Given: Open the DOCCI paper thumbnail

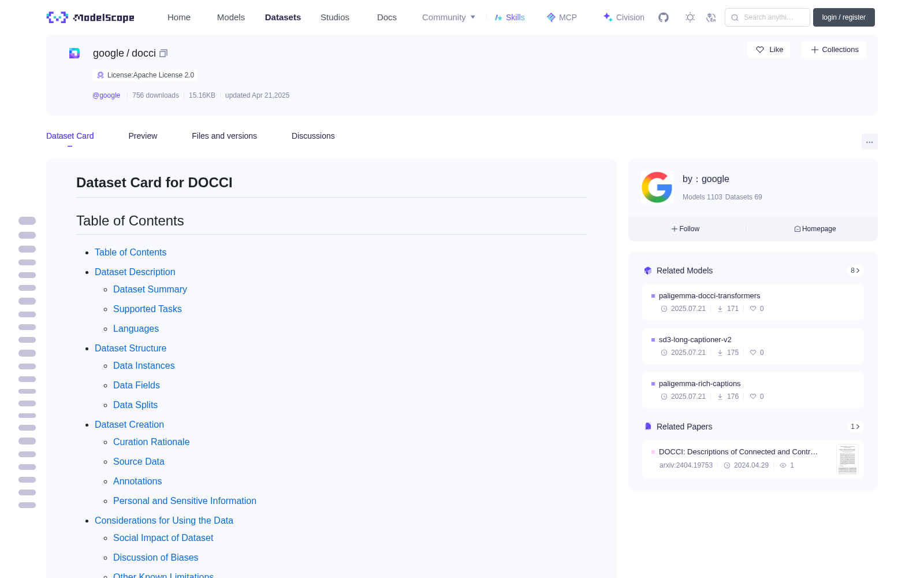Looking at the screenshot, I should pyautogui.click(x=847, y=460).
